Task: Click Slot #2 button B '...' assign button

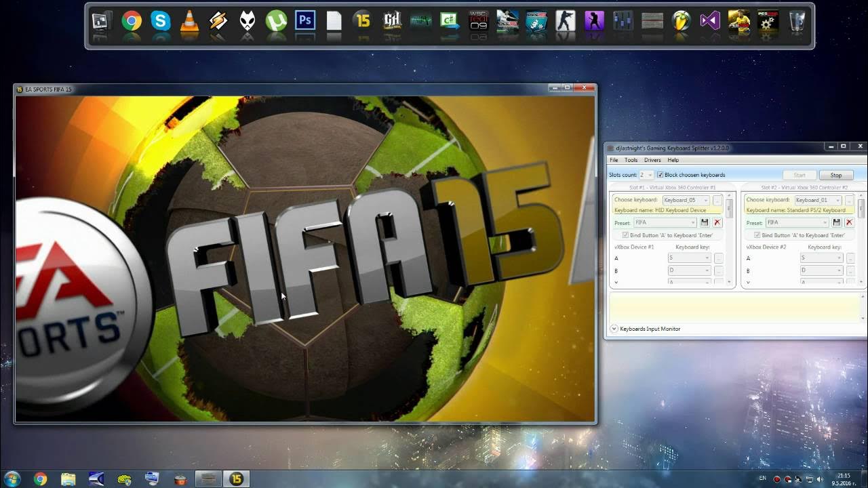Action: pos(849,271)
